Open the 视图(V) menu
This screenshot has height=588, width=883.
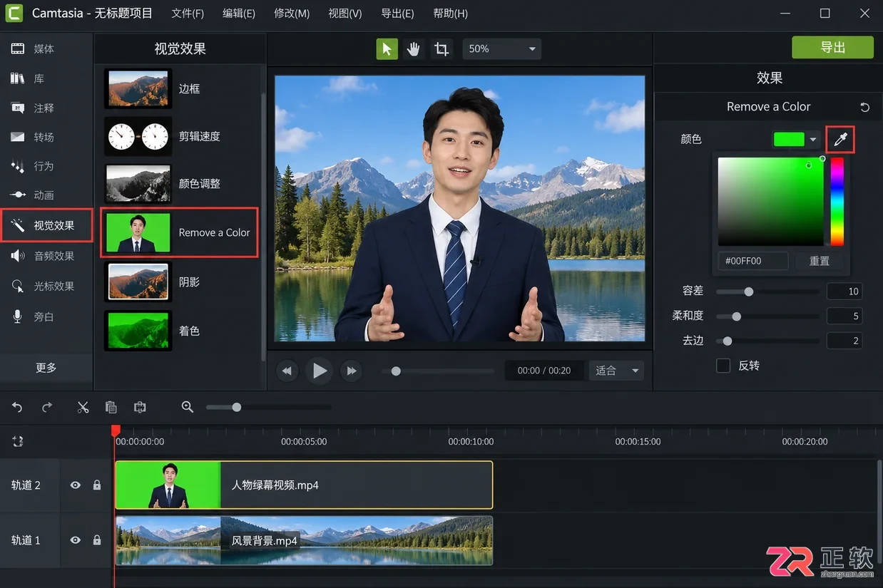345,14
